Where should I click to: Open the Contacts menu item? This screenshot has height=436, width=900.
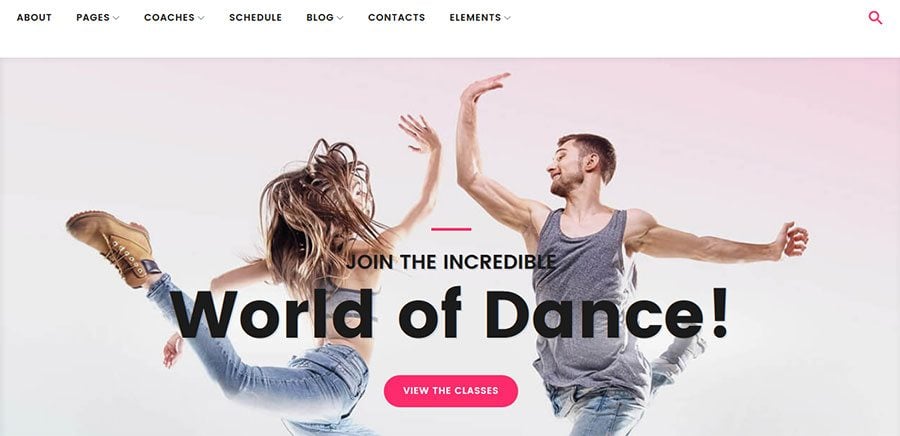(397, 18)
